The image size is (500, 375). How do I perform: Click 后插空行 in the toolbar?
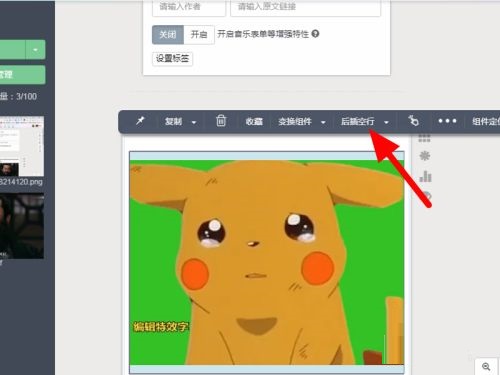(x=357, y=121)
